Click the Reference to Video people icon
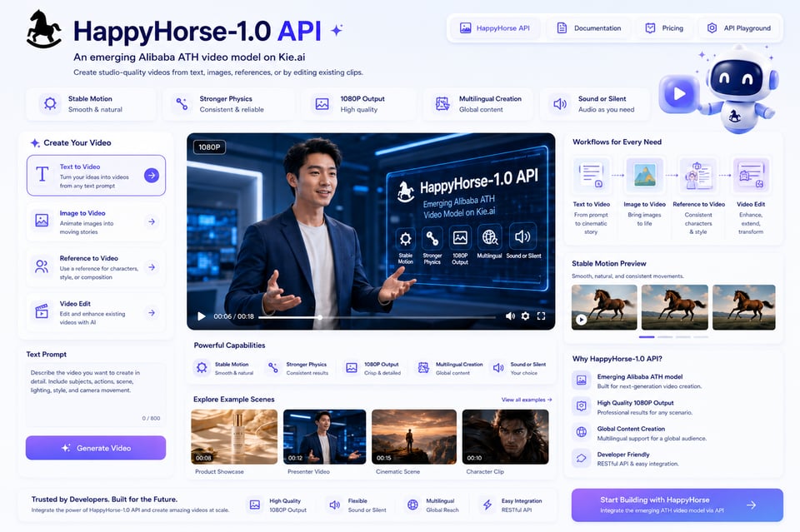The image size is (800, 532). coord(42,266)
